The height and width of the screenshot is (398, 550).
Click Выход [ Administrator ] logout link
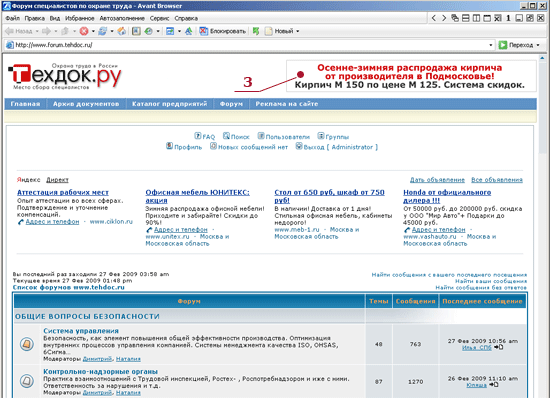point(337,147)
